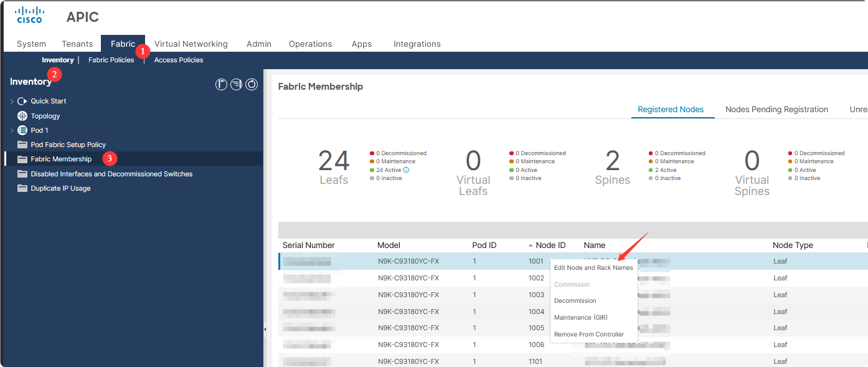This screenshot has width=868, height=367.
Task: Select the Node ID 1101 cell
Action: 535,361
